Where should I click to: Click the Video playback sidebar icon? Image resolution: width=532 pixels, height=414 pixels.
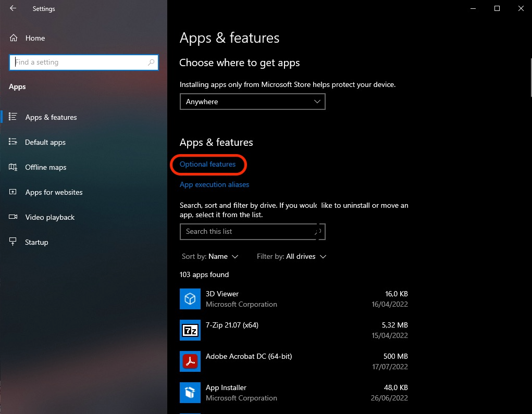pos(13,217)
